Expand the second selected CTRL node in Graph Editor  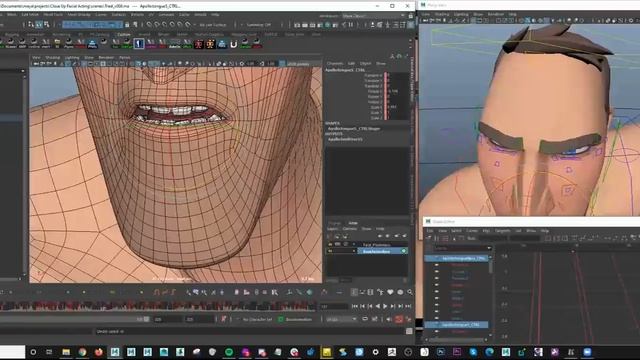(x=436, y=325)
